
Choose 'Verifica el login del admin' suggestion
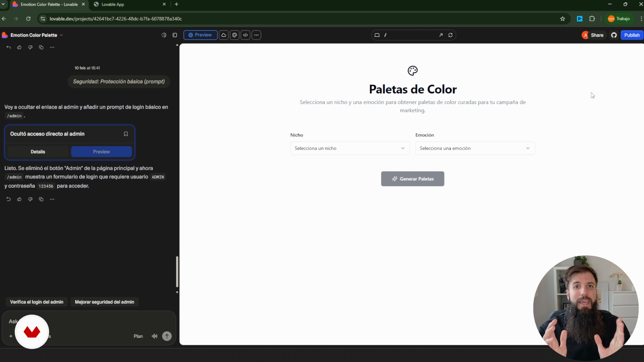click(x=37, y=302)
